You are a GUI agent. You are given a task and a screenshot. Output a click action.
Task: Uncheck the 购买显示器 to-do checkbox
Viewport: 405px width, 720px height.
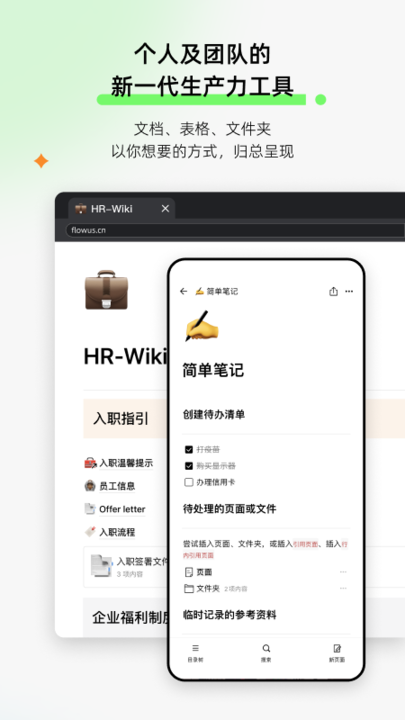[188, 466]
